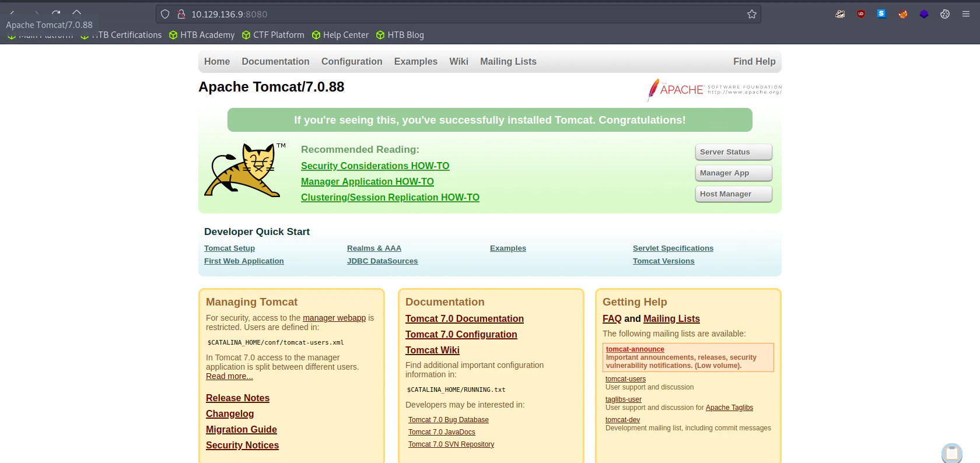Image resolution: width=980 pixels, height=463 pixels.
Task: Select the Mailing Lists navigation item
Action: 508,61
